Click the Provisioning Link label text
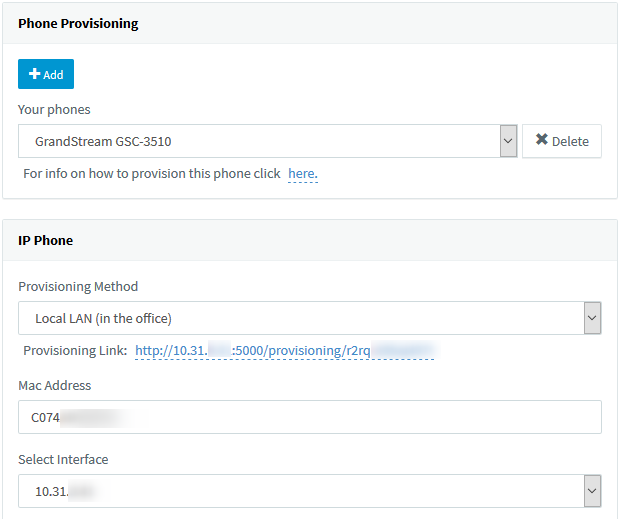This screenshot has height=519, width=620. (75, 351)
